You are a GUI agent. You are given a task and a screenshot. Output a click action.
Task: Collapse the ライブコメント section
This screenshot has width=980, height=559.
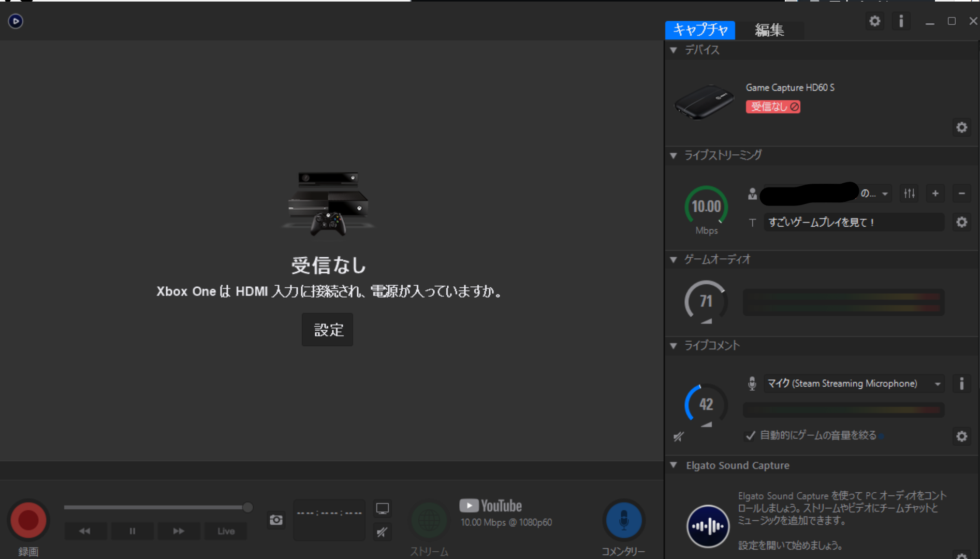coord(674,346)
